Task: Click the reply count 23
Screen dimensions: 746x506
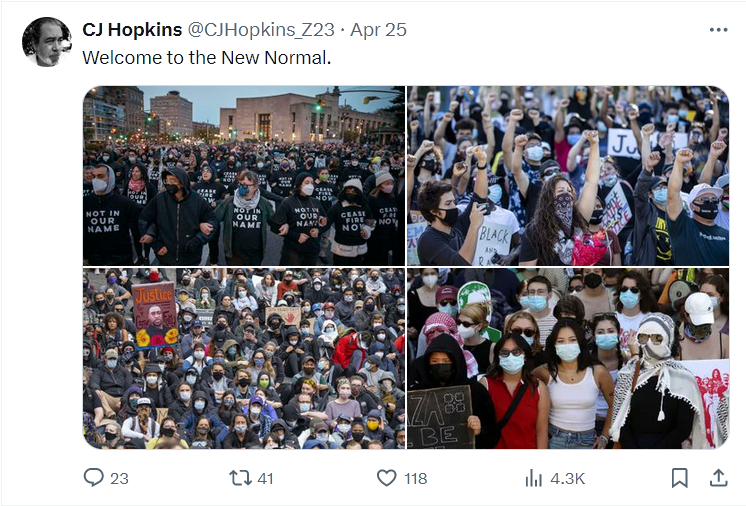Action: click(x=119, y=478)
